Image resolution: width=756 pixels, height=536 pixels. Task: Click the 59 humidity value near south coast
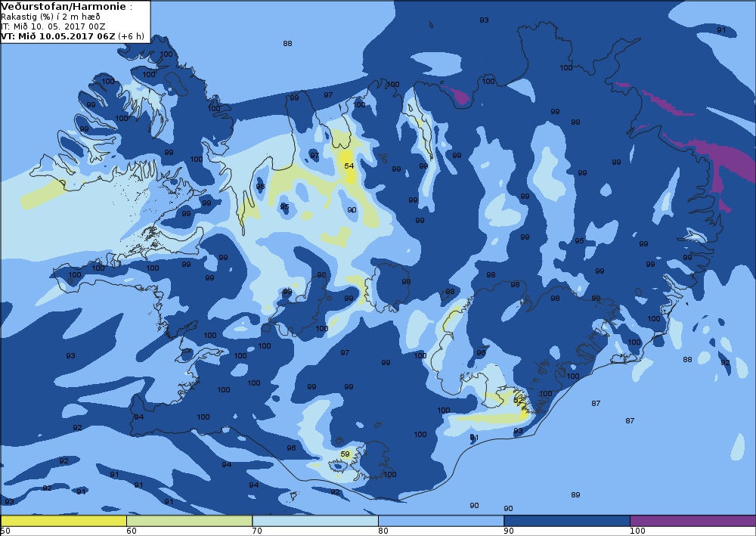(345, 454)
